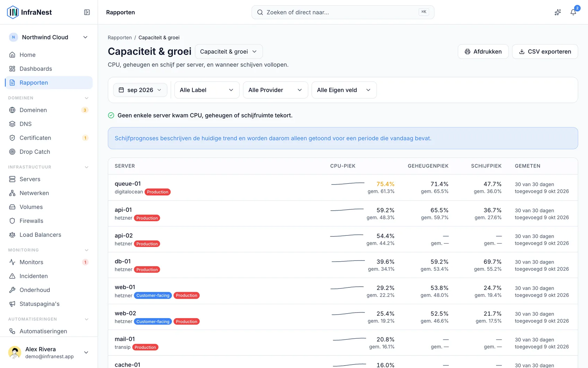
Task: Click the Drop Catch target icon
Action: coord(12,152)
